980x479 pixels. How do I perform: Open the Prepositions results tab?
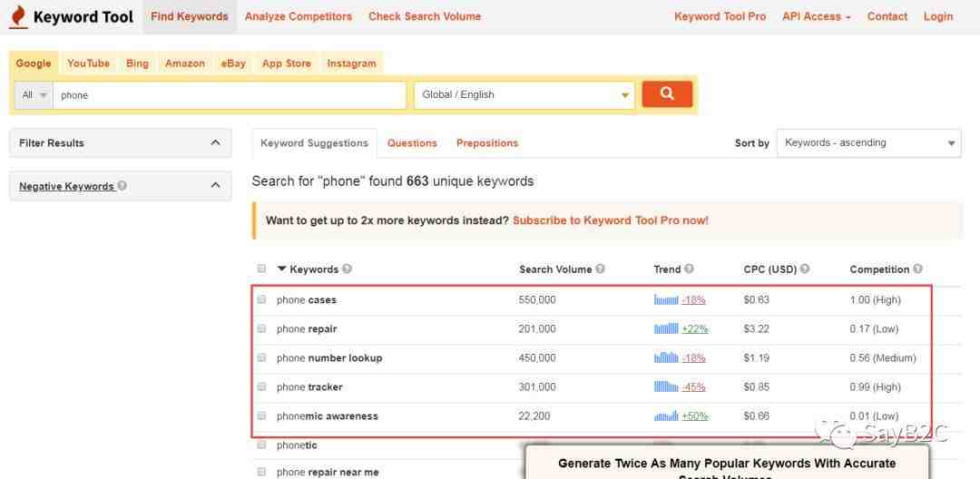click(487, 143)
